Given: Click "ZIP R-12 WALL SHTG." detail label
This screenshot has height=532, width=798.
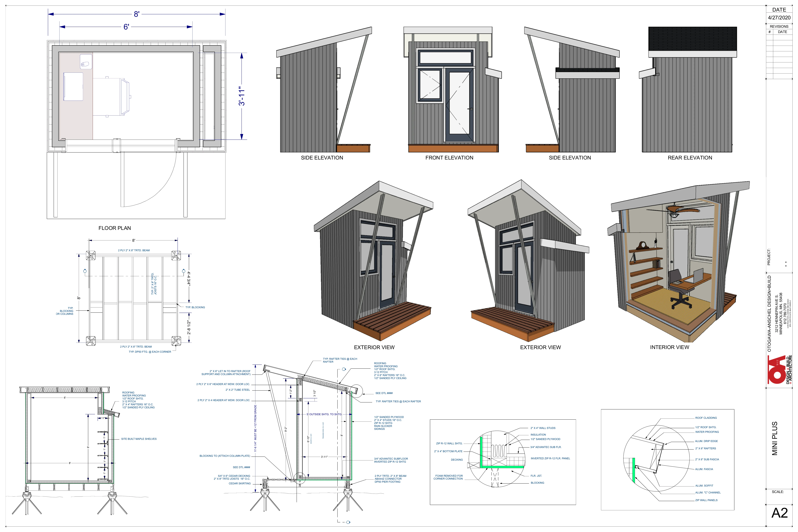Looking at the screenshot, I should (x=449, y=443).
